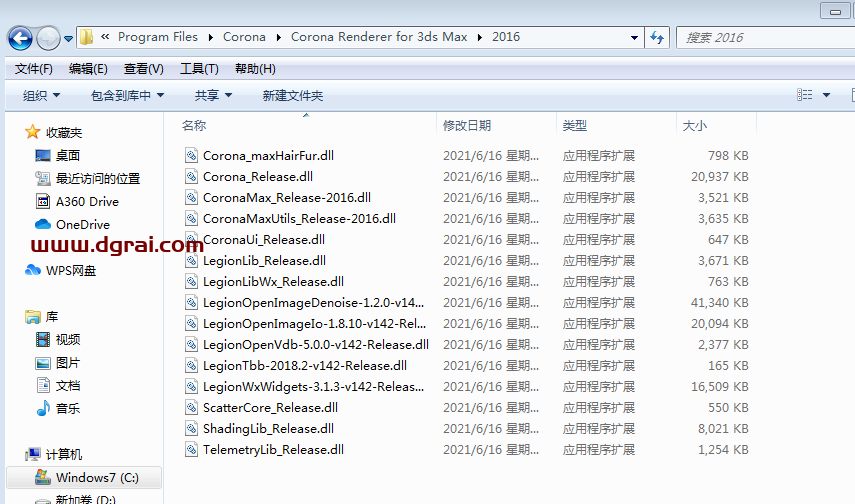Click the WPS网盘 cloud icon

click(33, 270)
